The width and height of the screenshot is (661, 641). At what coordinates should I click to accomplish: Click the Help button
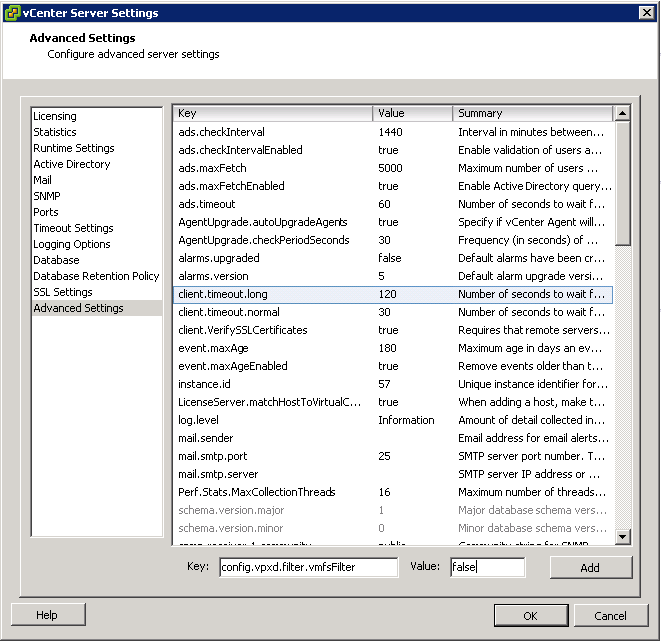[48, 615]
